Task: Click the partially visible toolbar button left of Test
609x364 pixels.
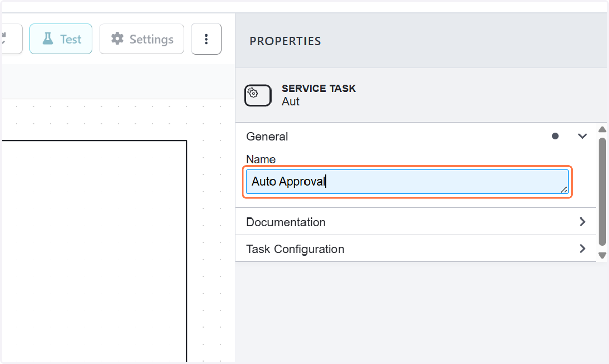Action: 12,39
